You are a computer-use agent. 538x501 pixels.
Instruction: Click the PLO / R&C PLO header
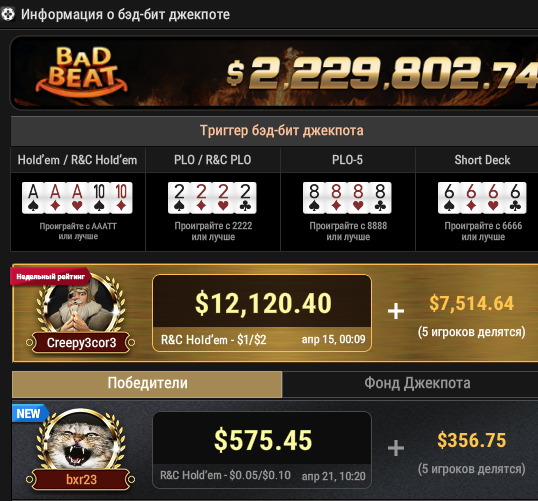[212, 160]
